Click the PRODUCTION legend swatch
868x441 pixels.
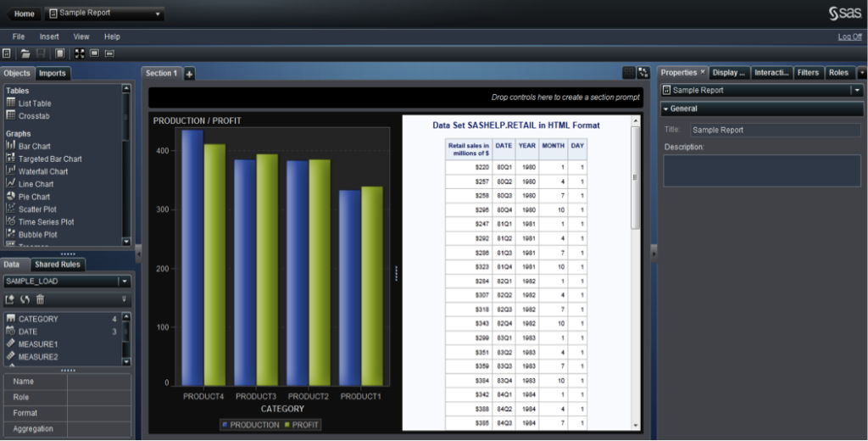pos(225,425)
